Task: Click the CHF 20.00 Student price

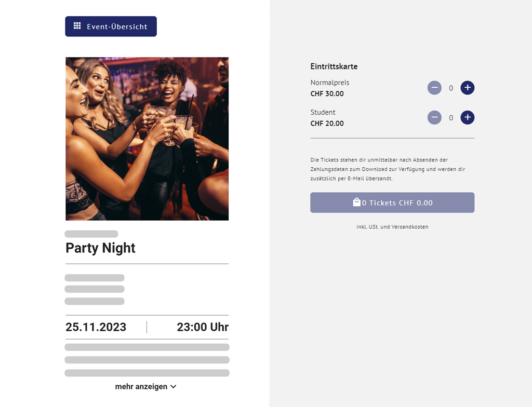Action: point(327,124)
